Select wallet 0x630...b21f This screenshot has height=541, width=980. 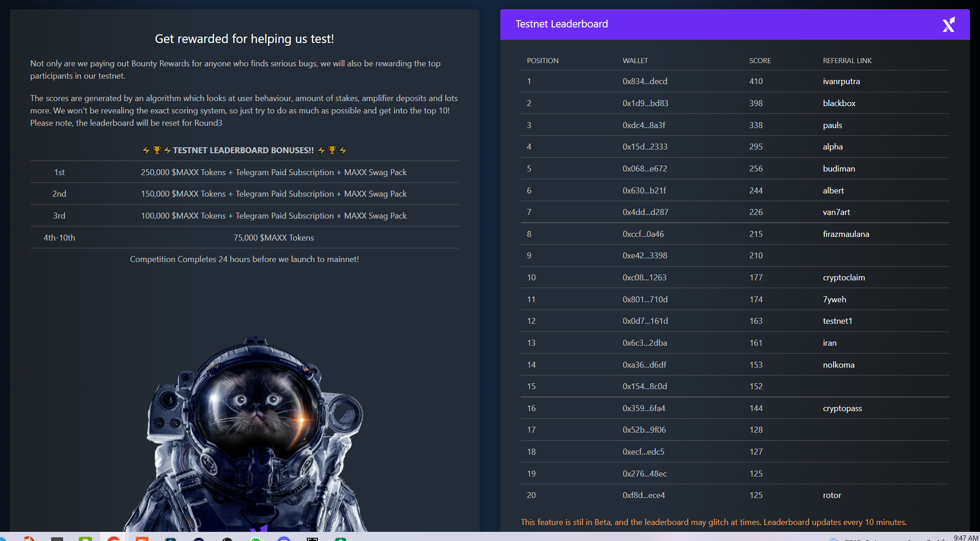[644, 191]
